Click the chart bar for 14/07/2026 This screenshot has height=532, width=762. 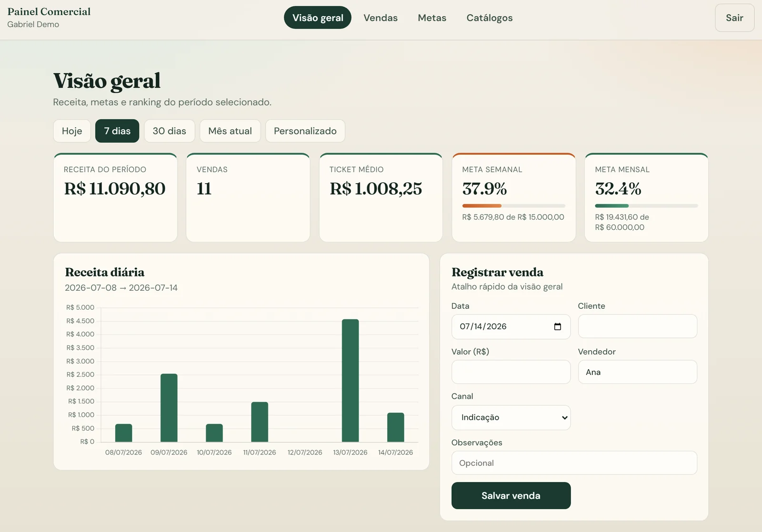click(x=395, y=427)
